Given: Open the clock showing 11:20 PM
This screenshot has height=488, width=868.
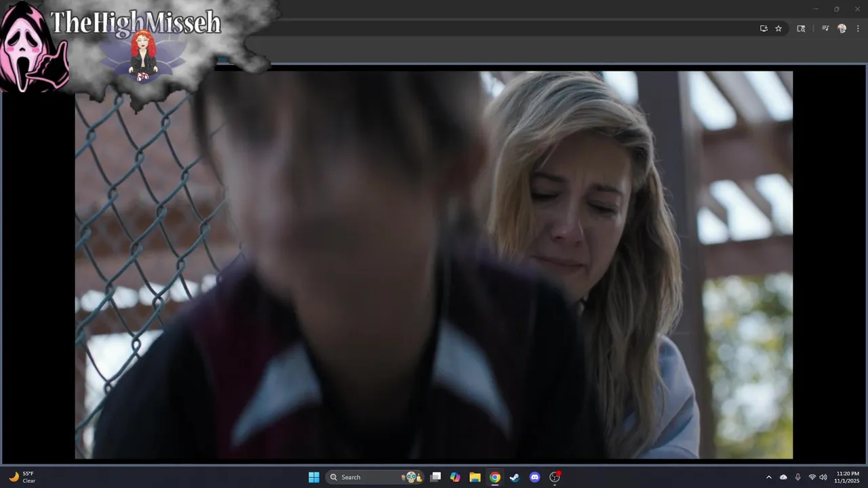Looking at the screenshot, I should [848, 477].
